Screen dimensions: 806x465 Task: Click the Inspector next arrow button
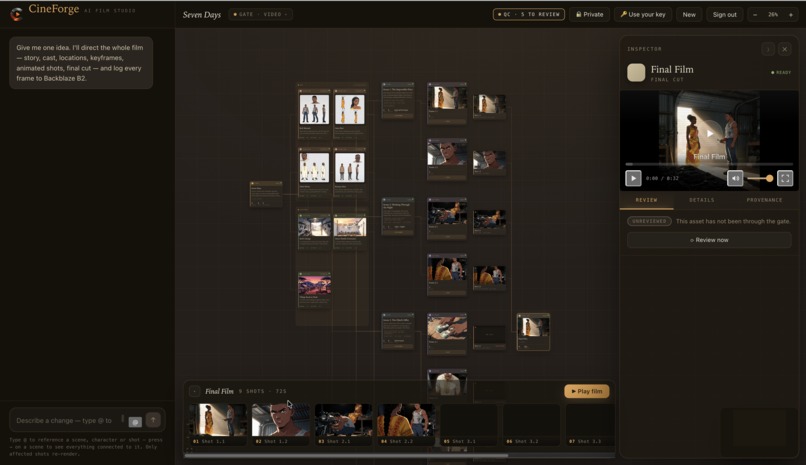768,49
